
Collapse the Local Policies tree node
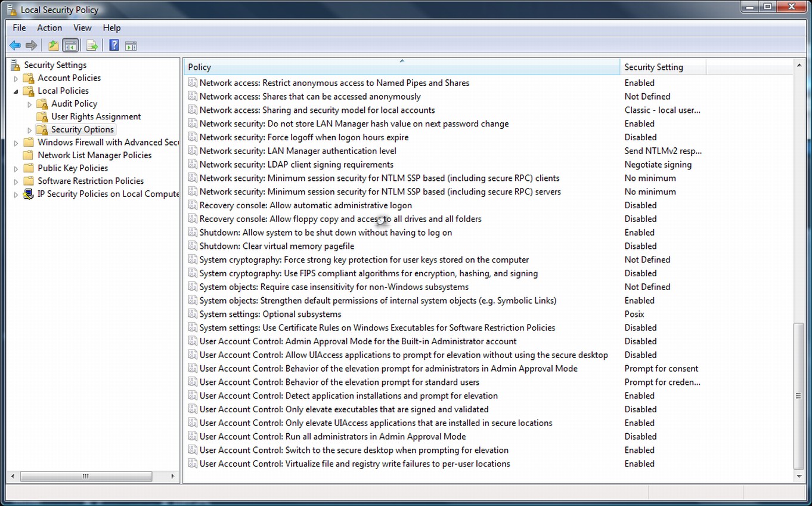pyautogui.click(x=16, y=91)
